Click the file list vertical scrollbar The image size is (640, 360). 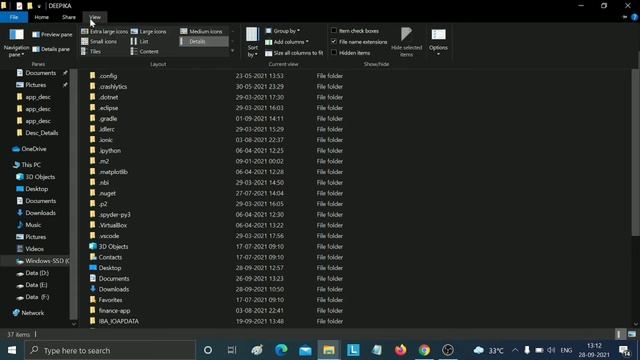[636, 152]
